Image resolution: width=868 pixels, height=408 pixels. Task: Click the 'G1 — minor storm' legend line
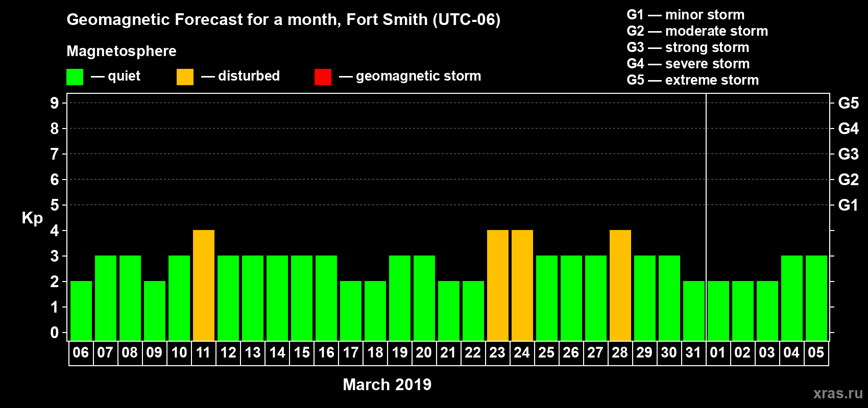685,15
